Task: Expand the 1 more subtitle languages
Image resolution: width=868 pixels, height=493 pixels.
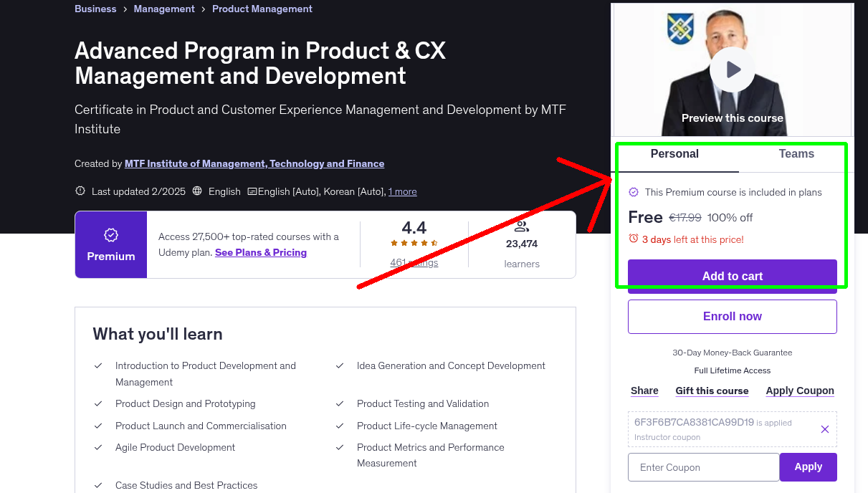Action: [402, 191]
